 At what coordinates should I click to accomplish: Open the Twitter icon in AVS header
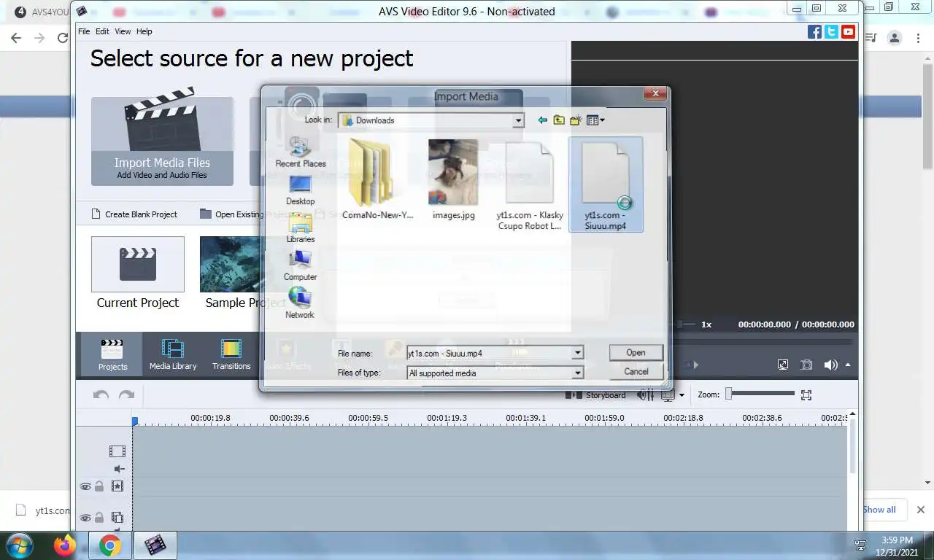point(831,31)
